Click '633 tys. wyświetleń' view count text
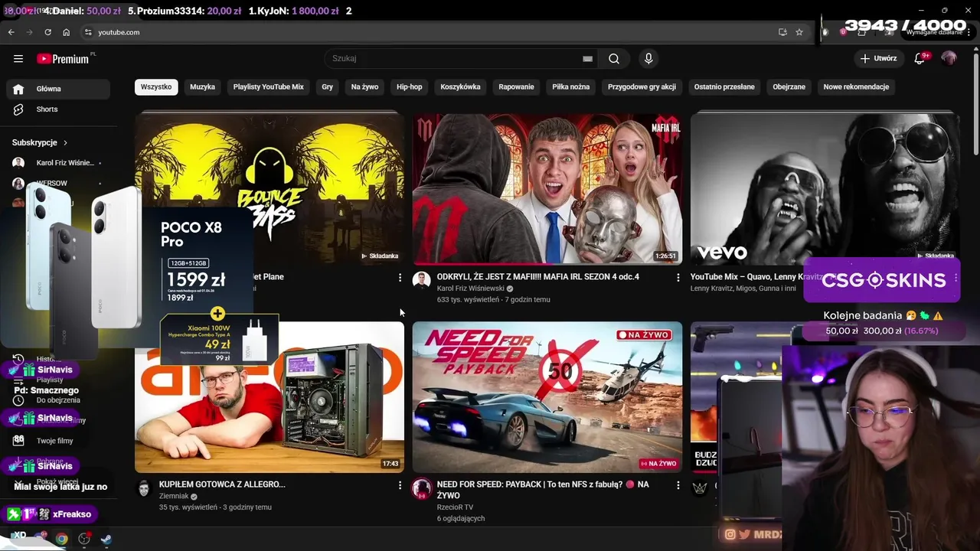Image resolution: width=980 pixels, height=551 pixels. tap(468, 300)
